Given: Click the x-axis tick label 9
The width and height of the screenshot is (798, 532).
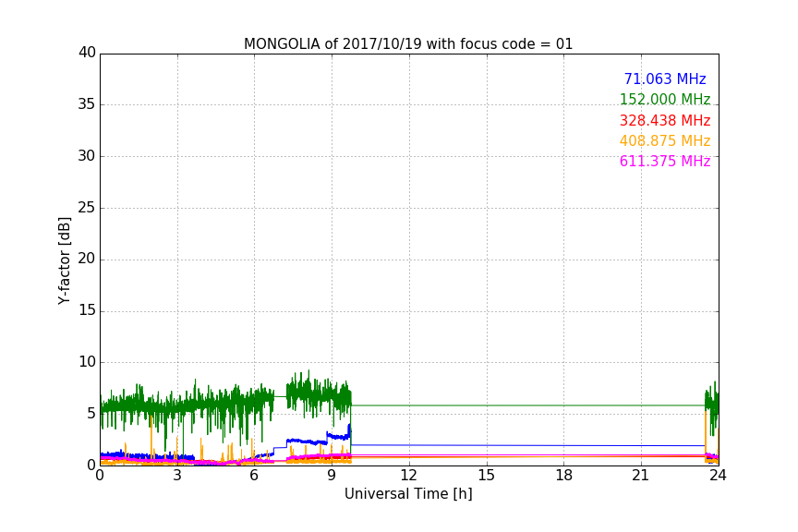Looking at the screenshot, I should coord(332,476).
